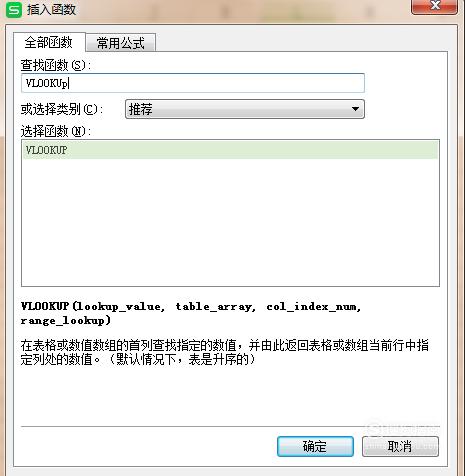465x476 pixels.
Task: Click the green WPS Spreadsheets icon in title bar
Action: coord(14,10)
